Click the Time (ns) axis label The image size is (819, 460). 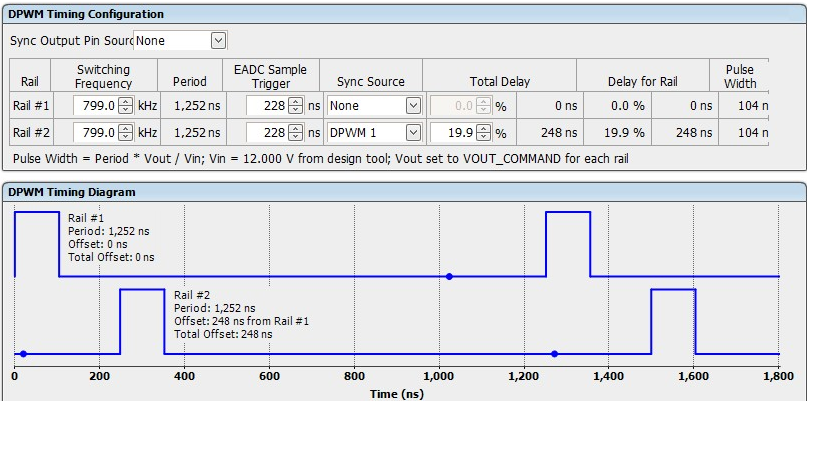[x=396, y=394]
